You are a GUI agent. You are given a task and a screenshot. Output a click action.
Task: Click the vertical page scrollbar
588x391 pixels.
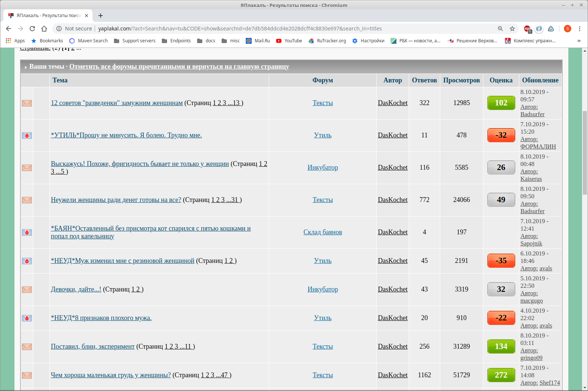pyautogui.click(x=585, y=219)
